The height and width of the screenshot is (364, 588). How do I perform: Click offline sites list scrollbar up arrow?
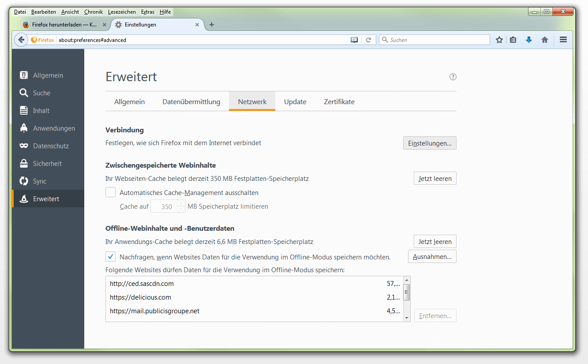click(407, 280)
